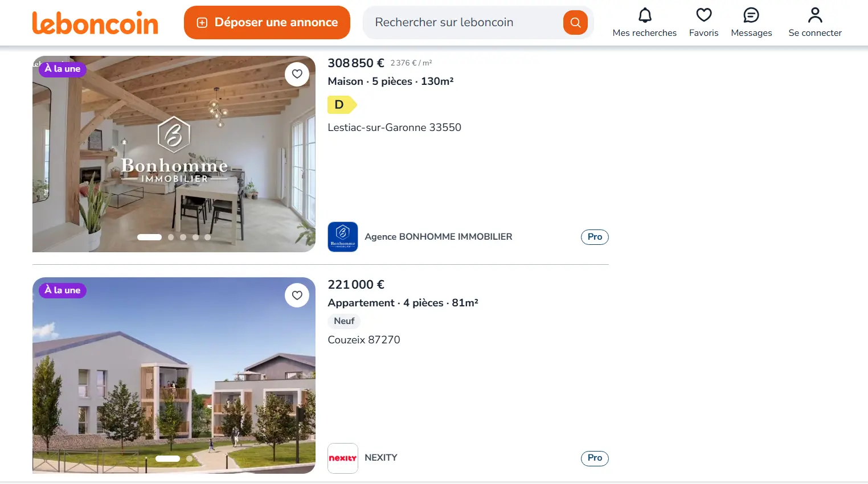Open the Bonhomme house photo thumbnail
The image size is (868, 484).
click(x=174, y=154)
